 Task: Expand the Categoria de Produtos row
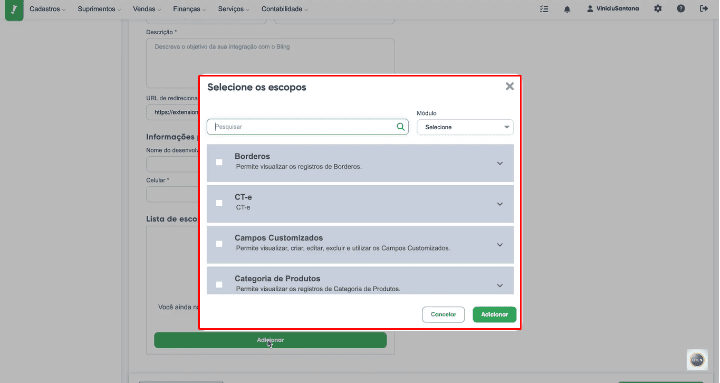pyautogui.click(x=500, y=286)
